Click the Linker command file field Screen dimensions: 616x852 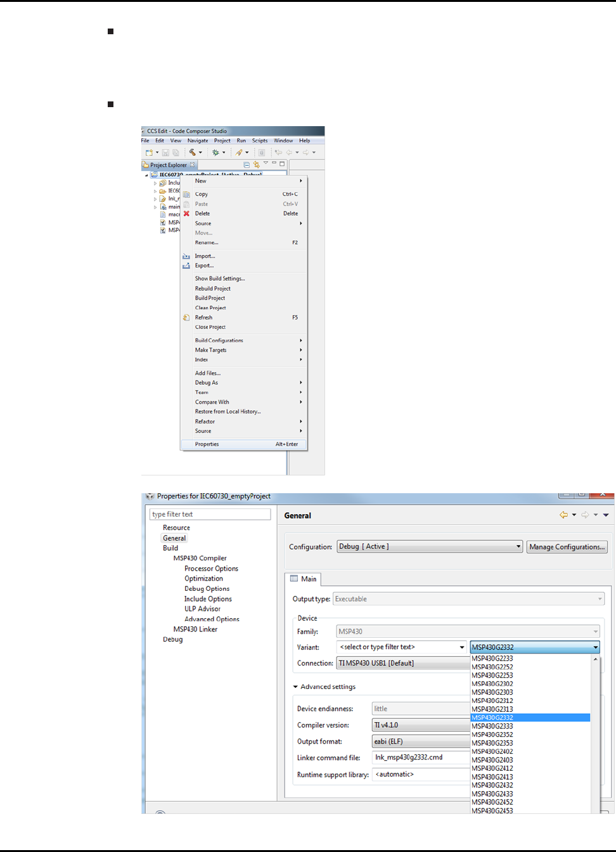[x=421, y=758]
